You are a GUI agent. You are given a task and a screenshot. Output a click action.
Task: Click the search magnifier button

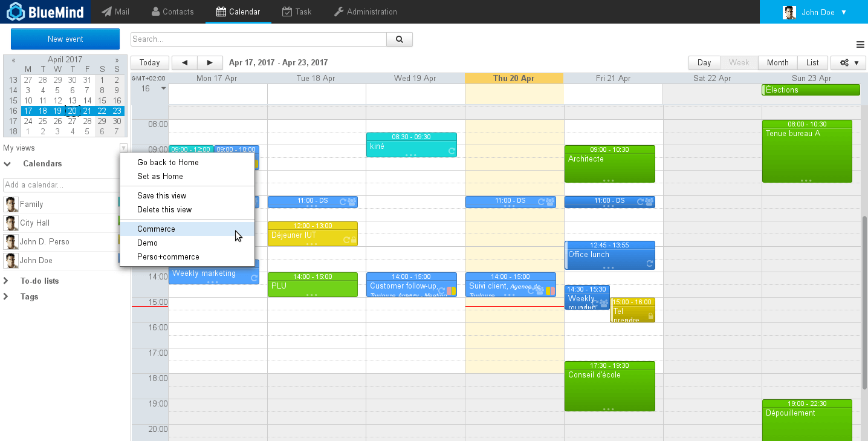399,39
